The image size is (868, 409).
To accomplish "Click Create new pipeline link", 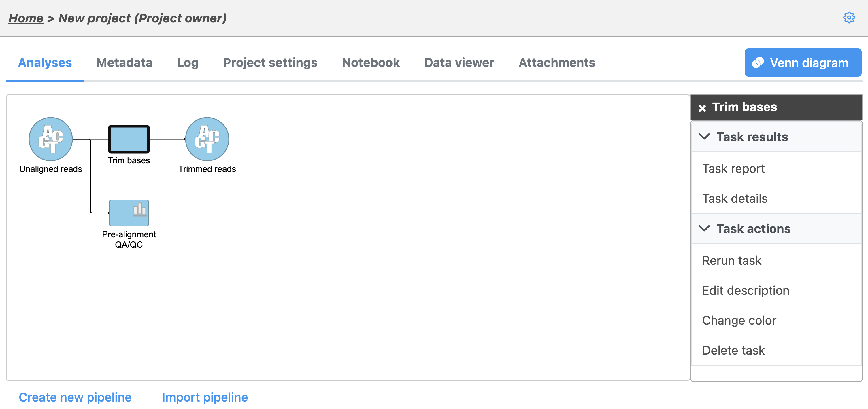I will click(75, 397).
